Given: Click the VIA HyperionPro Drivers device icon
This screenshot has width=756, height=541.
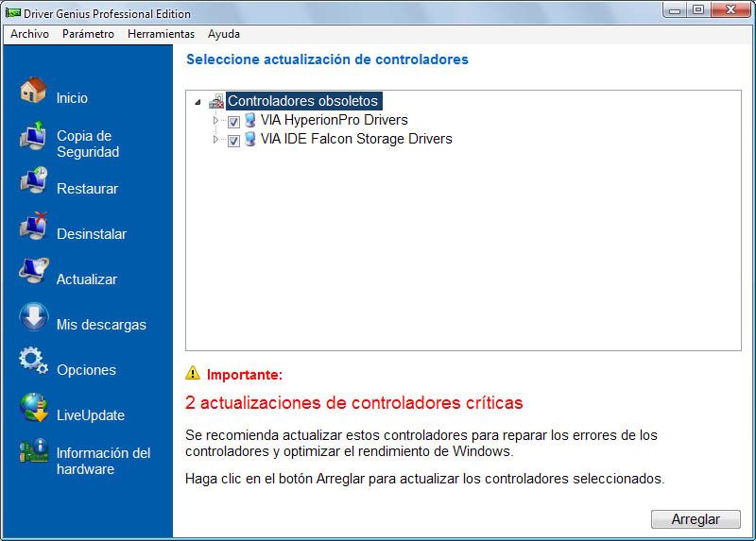Looking at the screenshot, I should [x=249, y=120].
